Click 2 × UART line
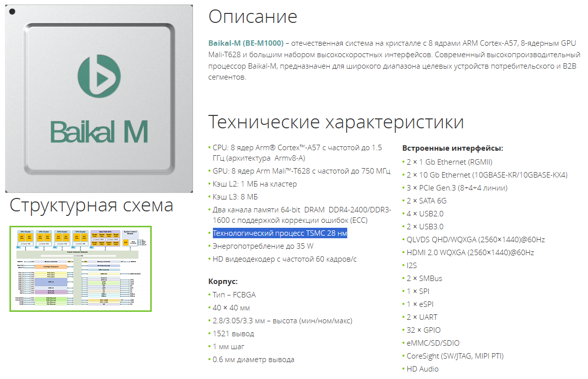Viewport: 588px width, 379px height. coord(422,317)
